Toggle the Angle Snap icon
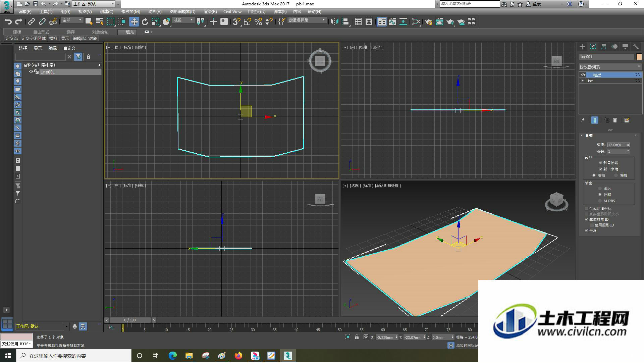Viewport: 644px width, 363px height. coord(248,22)
